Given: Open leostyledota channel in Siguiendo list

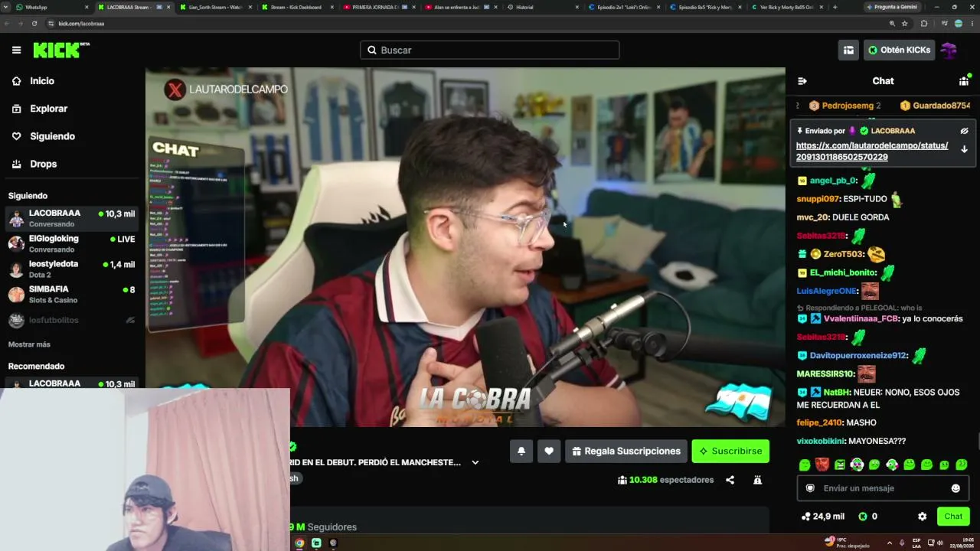Looking at the screenshot, I should (73, 269).
